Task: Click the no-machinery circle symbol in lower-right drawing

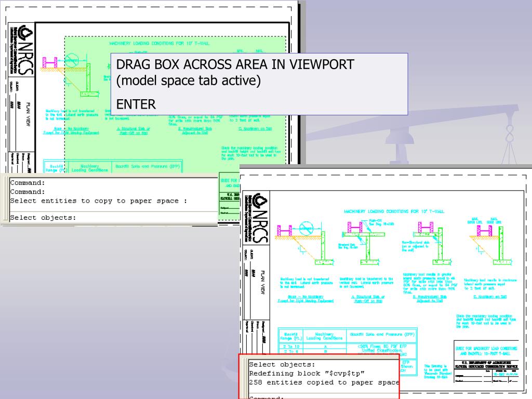Action: (x=306, y=228)
